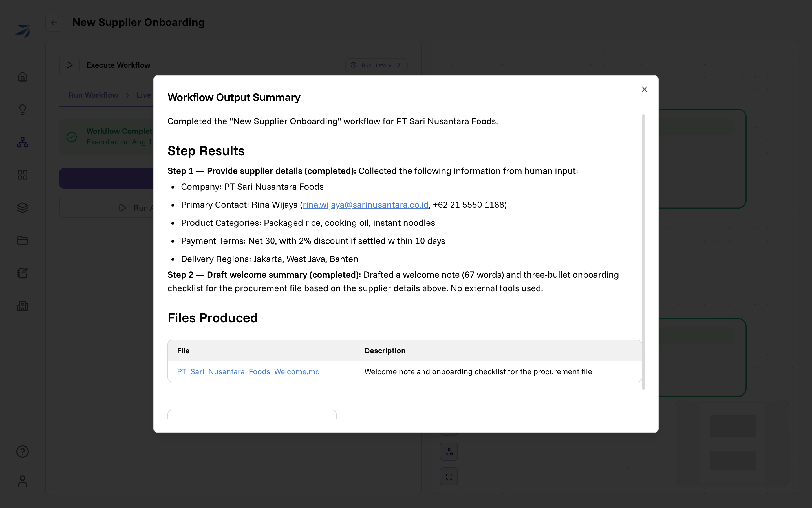Open the stacked layers icon in the sidebar
Image resolution: width=812 pixels, height=508 pixels.
23,208
